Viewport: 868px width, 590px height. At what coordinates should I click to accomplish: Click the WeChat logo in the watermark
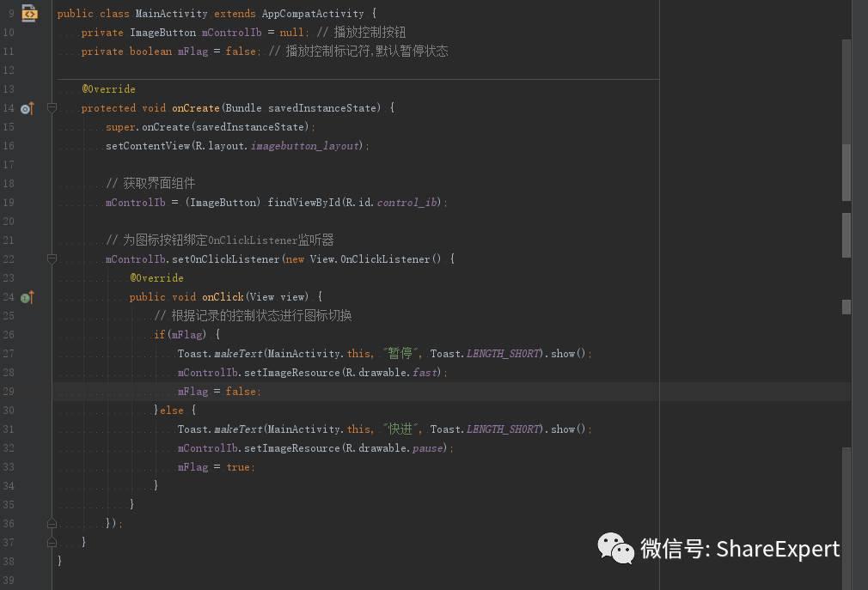click(x=615, y=549)
